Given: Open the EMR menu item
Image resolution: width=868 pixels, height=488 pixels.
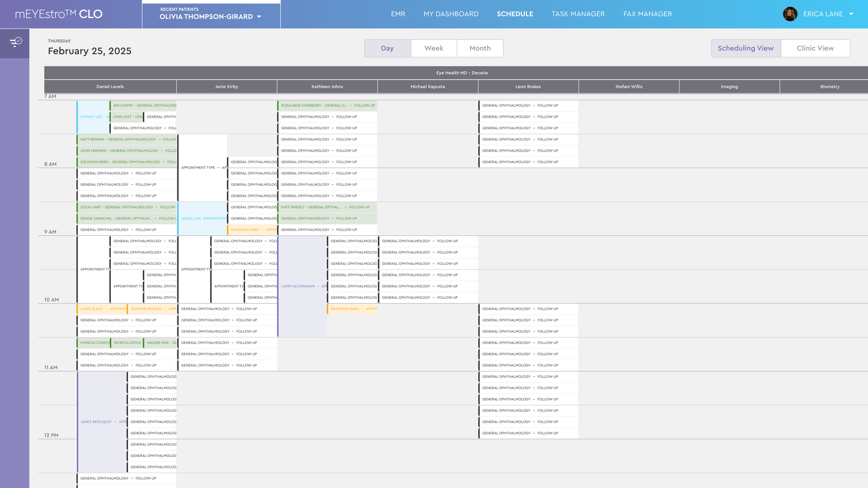Looking at the screenshot, I should coord(398,14).
